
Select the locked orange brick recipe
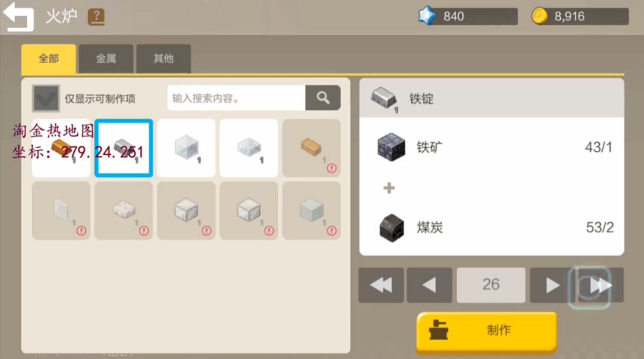(311, 148)
